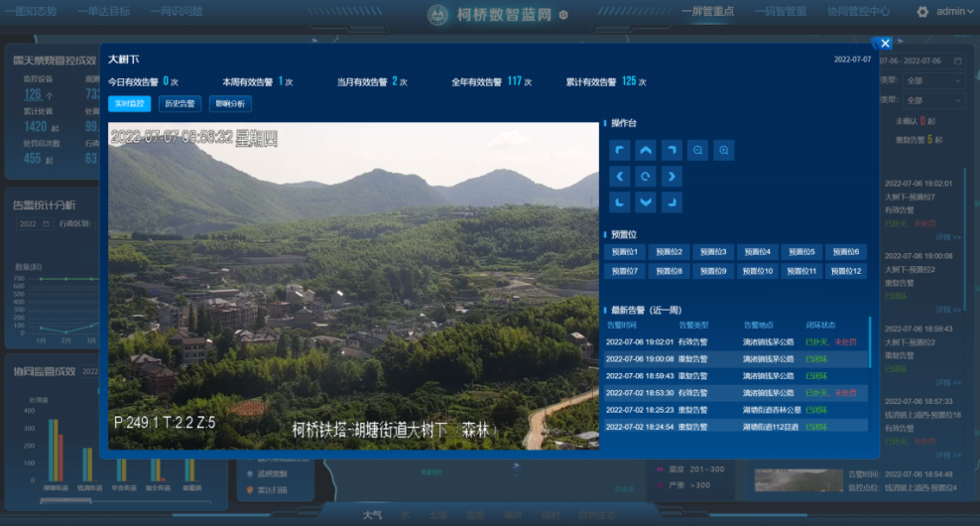Open the first 类型 dropdown showing 全部
980x526 pixels.
point(933,80)
